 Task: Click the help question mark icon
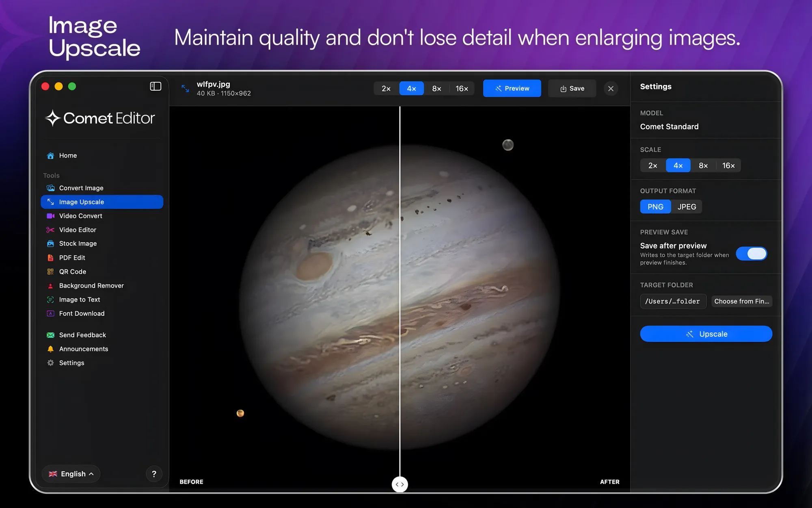click(x=154, y=474)
